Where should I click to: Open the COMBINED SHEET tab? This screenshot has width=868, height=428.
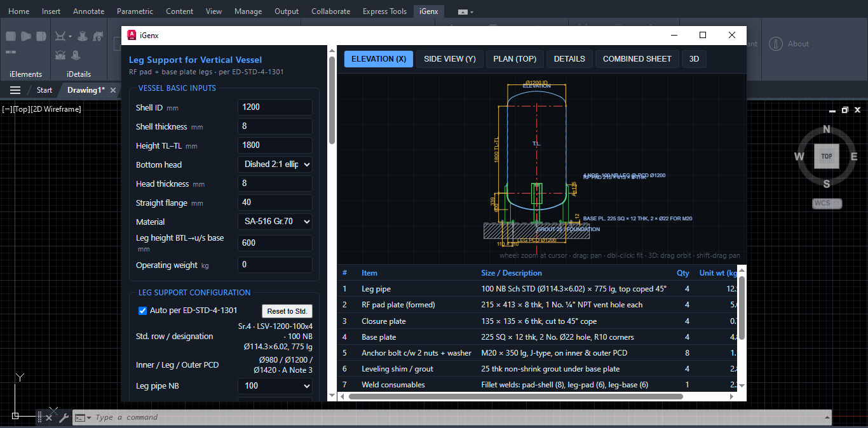pos(637,59)
